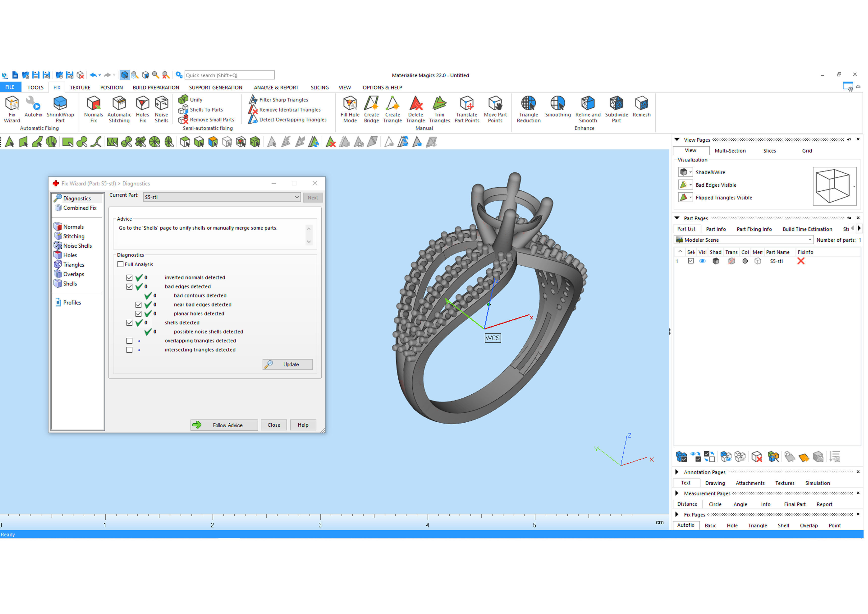Open Translate Part Points
The image size is (868, 614).
(467, 109)
